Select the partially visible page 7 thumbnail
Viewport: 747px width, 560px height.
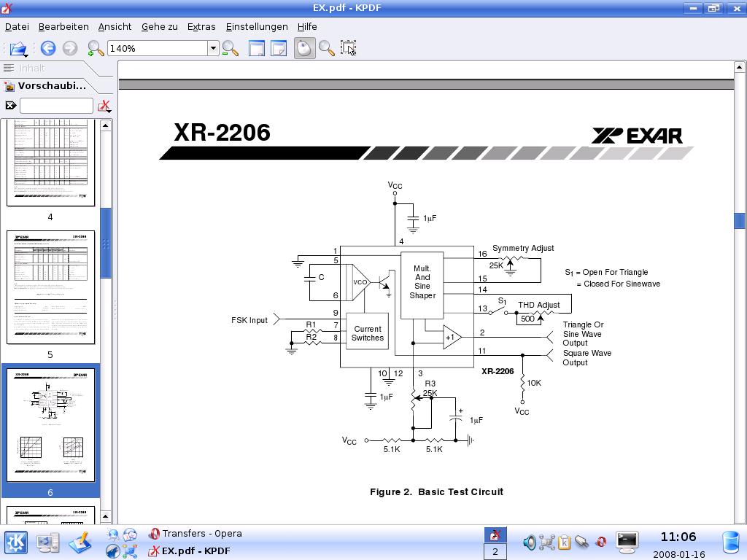coord(50,516)
